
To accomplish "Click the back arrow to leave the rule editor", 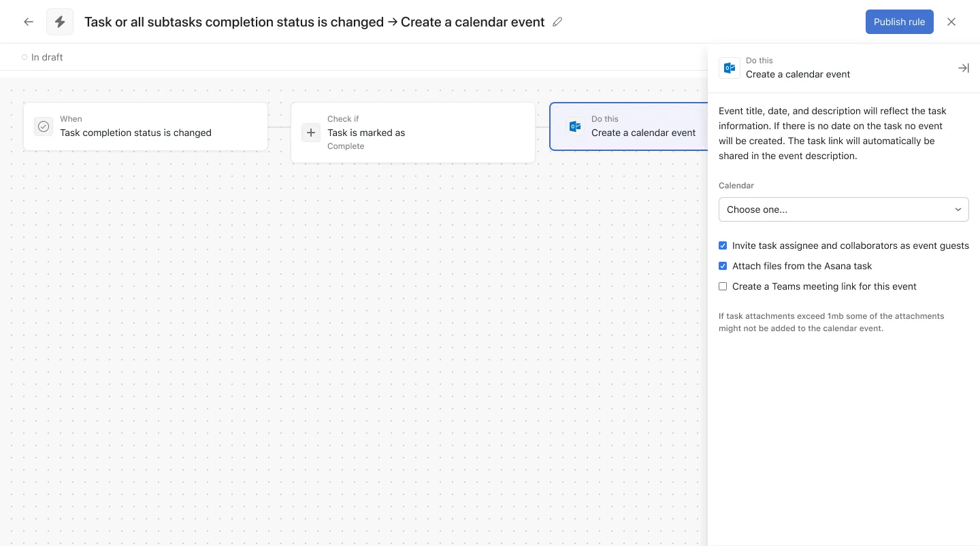I will (x=29, y=22).
